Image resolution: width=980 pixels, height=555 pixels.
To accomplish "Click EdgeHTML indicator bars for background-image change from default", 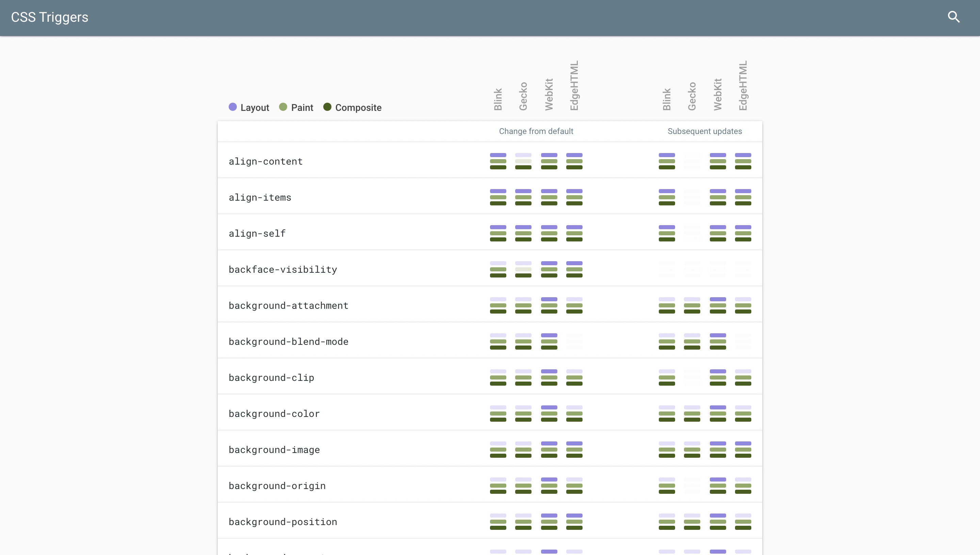I will pos(574,450).
